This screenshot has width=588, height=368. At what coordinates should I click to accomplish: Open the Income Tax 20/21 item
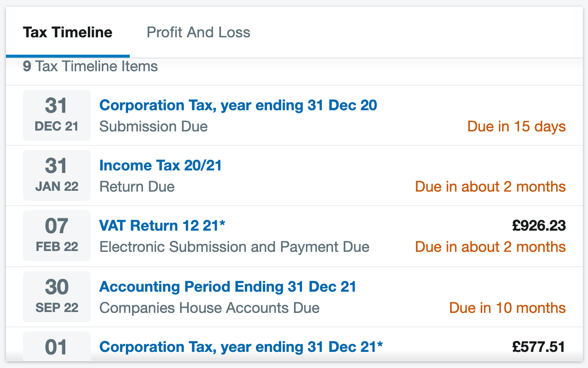pos(160,165)
